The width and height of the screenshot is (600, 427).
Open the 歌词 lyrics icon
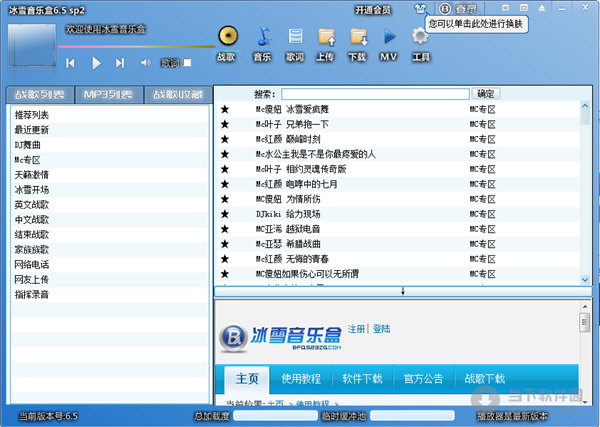click(295, 36)
